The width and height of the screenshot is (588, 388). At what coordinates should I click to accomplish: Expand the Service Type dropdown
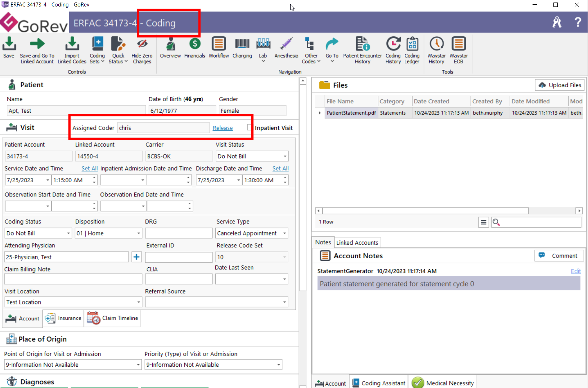coord(284,233)
